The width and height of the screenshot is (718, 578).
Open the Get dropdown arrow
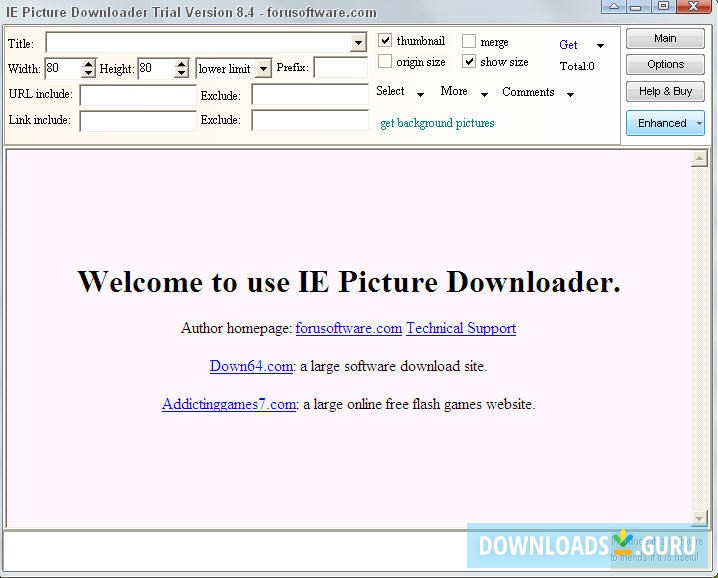pos(600,45)
